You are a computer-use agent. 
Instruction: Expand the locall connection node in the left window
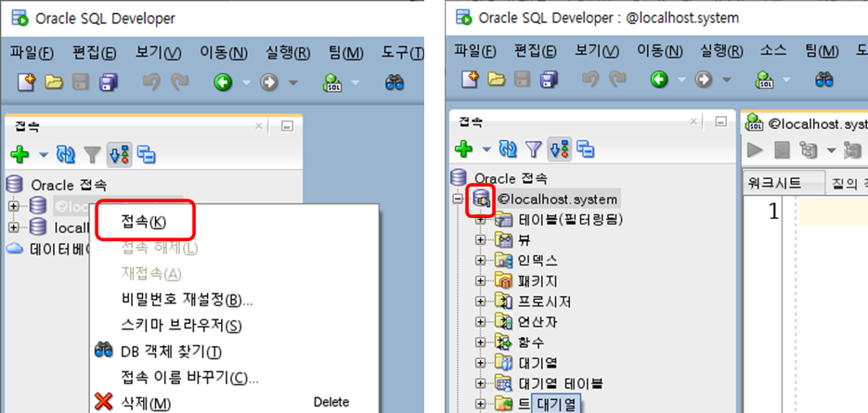coord(14,227)
